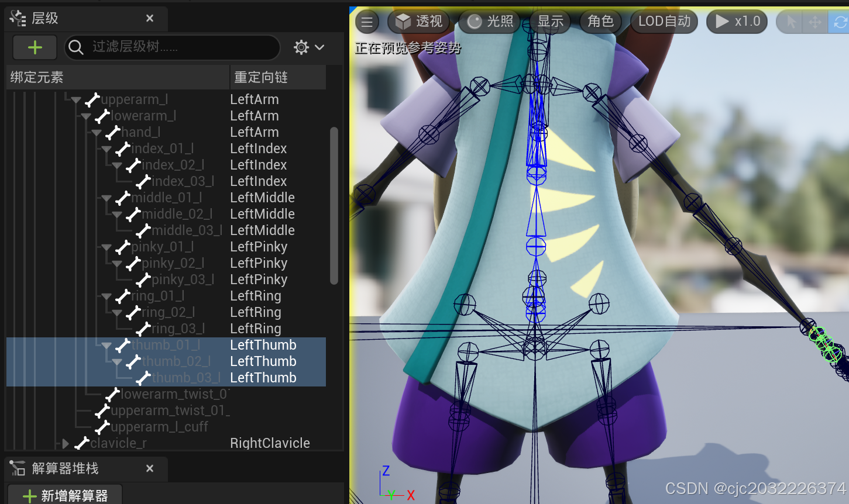Click the RightClavicle retarget chain cell
Image resolution: width=849 pixels, height=504 pixels.
(x=270, y=443)
